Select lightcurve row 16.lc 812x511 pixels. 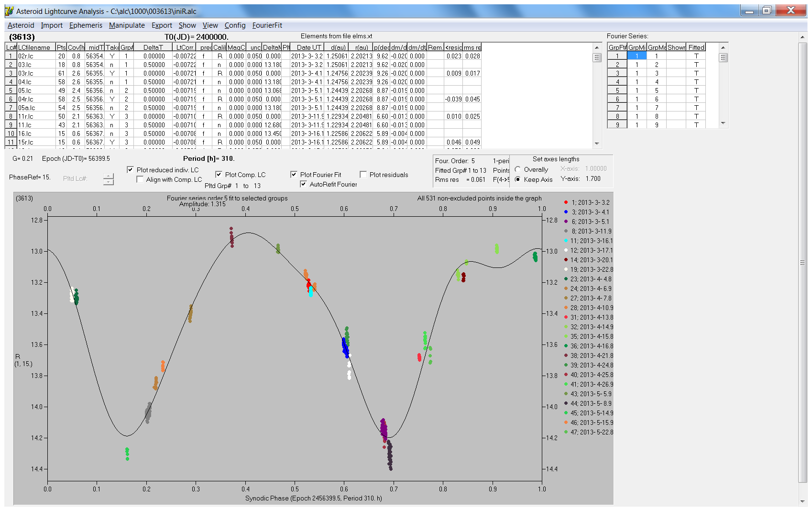tap(243, 133)
